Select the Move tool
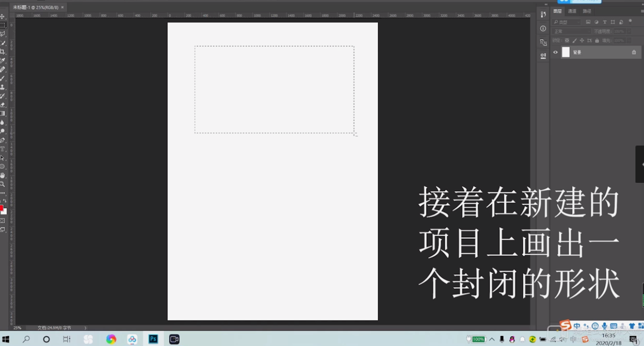Image resolution: width=644 pixels, height=346 pixels. pos(3,17)
